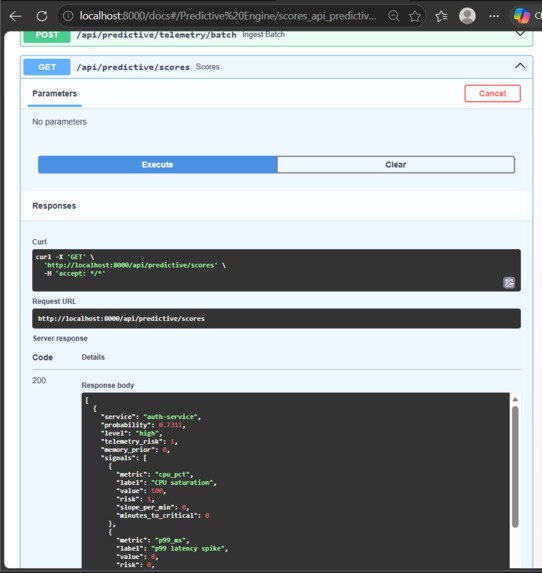Screen dimensions: 542x573
Task: Click the response body scroll up arrow
Action: tap(515, 399)
